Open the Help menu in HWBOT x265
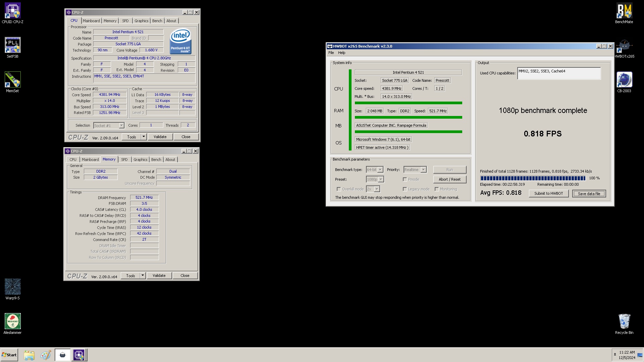This screenshot has height=362, width=644. tap(341, 53)
